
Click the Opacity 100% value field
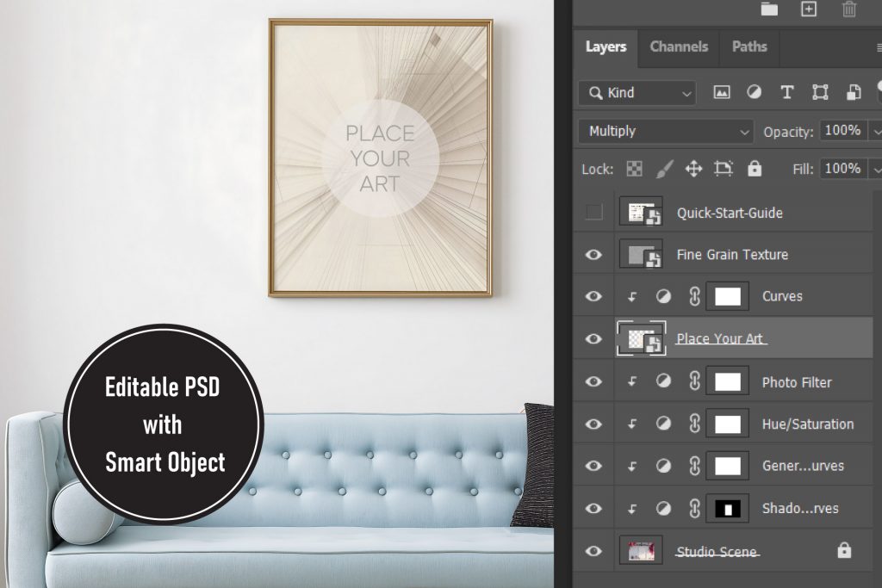(842, 131)
